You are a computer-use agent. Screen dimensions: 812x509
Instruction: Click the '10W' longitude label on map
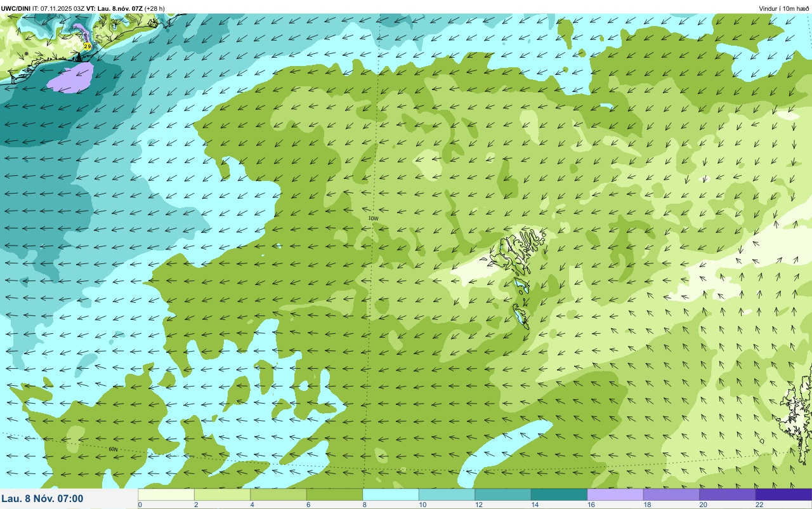(x=374, y=218)
